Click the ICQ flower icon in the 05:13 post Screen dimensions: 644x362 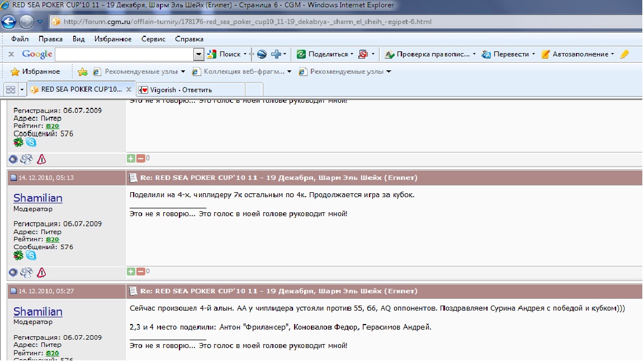pos(19,255)
